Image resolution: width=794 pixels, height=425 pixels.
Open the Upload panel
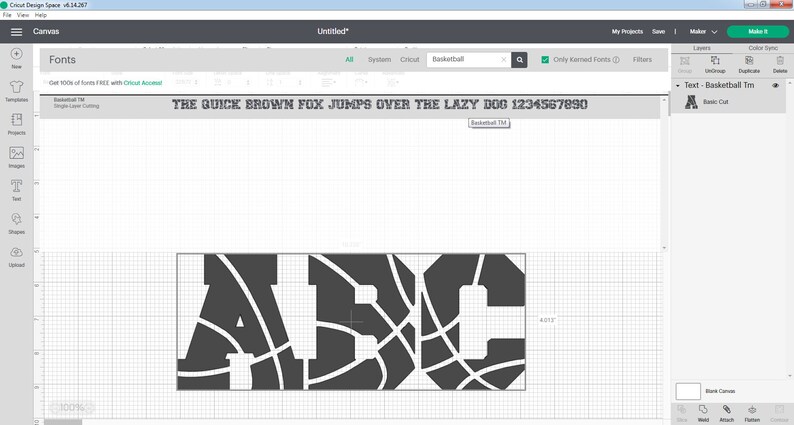point(16,256)
